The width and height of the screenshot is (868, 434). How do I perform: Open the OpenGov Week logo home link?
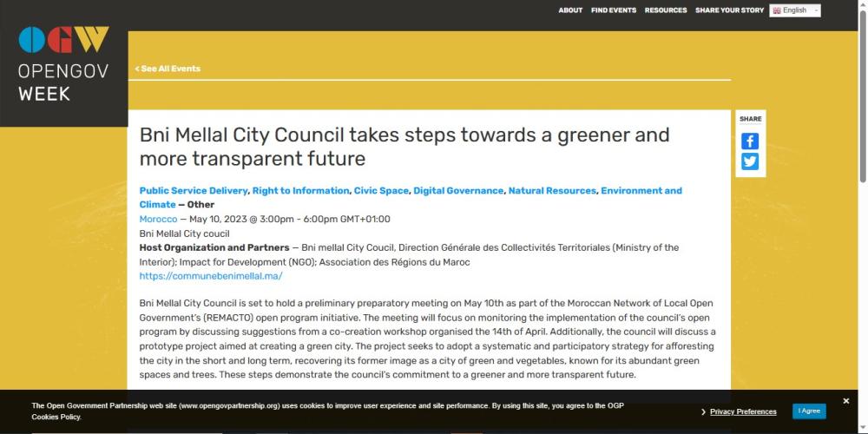pos(63,63)
